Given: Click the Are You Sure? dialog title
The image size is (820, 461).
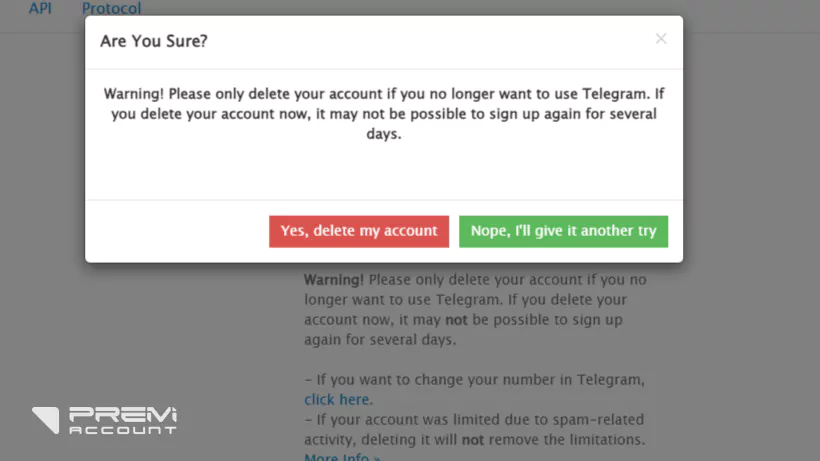Looking at the screenshot, I should point(154,41).
